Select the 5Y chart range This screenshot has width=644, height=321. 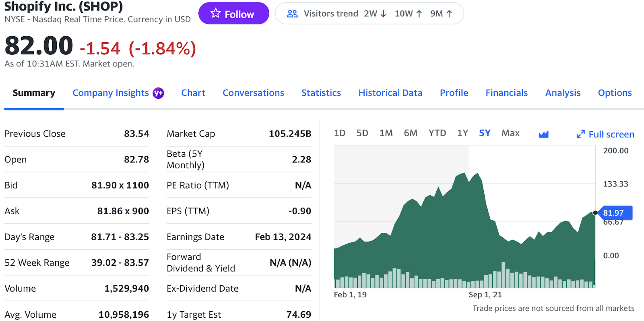click(485, 133)
